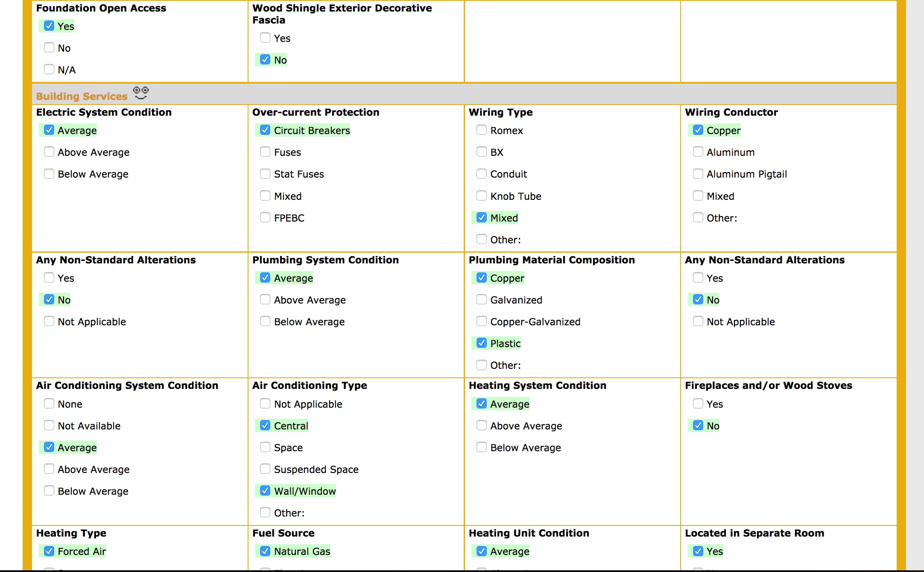The width and height of the screenshot is (924, 572).
Task: Select Galvanized for Plumbing Material Composition
Action: (482, 299)
